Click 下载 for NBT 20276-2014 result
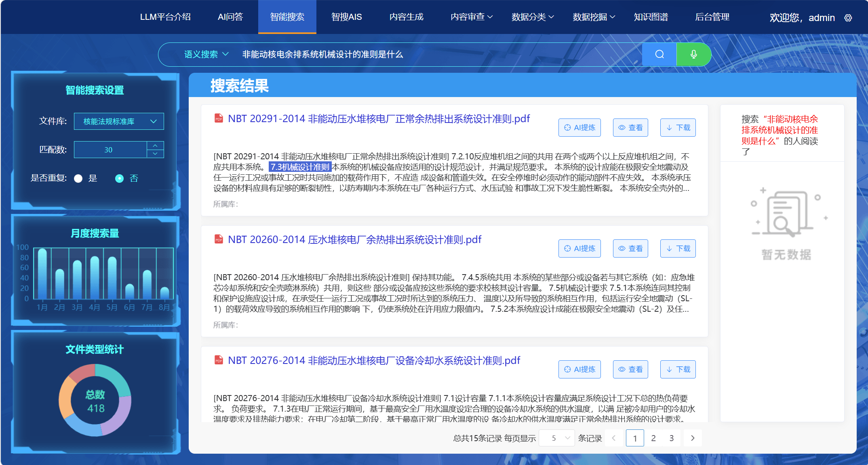Screen dimensions: 868x465 pos(678,369)
